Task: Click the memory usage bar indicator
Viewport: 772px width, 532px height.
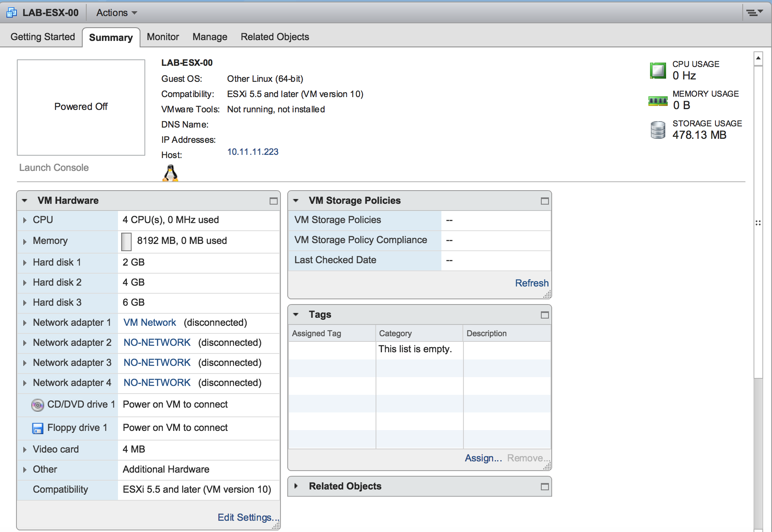Action: tap(126, 242)
